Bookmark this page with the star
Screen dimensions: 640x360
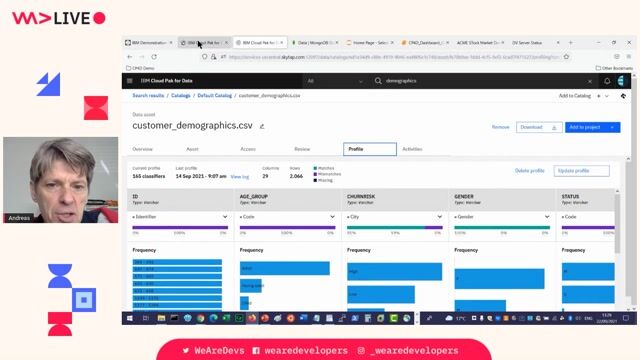tap(566, 57)
